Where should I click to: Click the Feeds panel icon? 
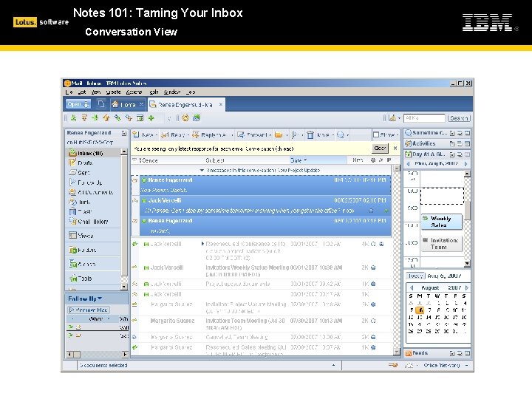point(408,353)
